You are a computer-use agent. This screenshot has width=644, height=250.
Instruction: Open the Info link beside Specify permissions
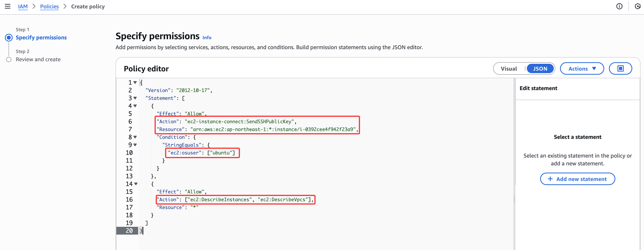(207, 37)
